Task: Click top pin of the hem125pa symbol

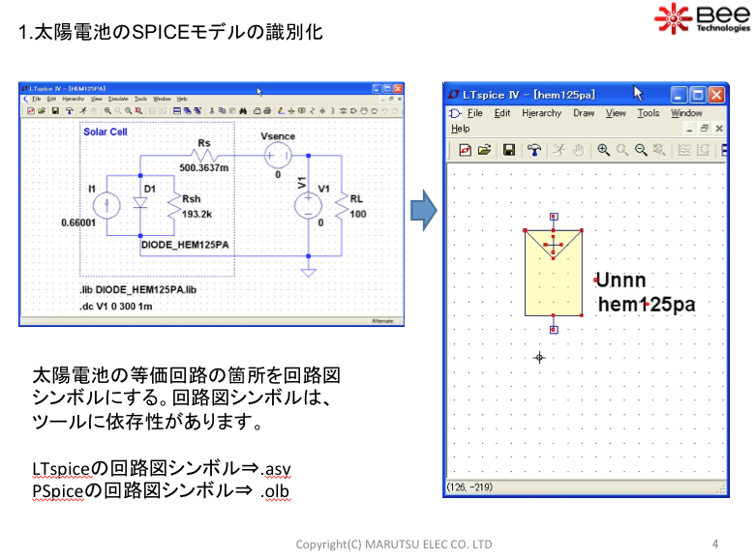Action: (x=554, y=217)
